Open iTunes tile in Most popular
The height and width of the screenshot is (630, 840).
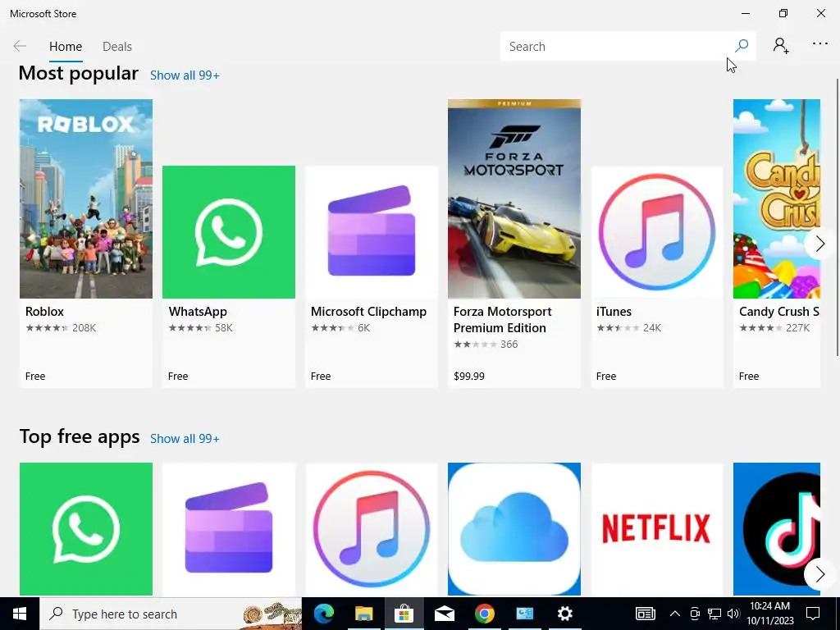[x=657, y=232]
